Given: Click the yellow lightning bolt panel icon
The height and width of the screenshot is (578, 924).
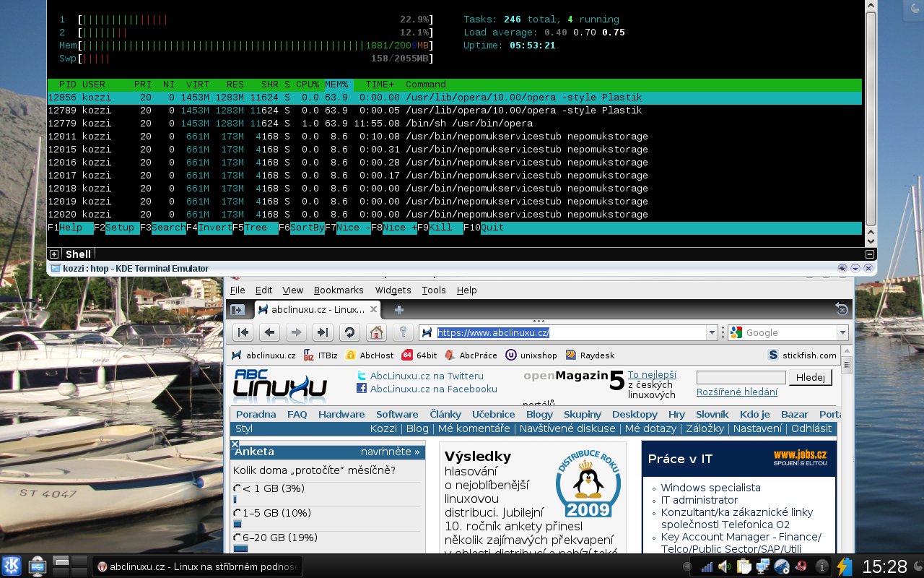Looking at the screenshot, I should 844,566.
